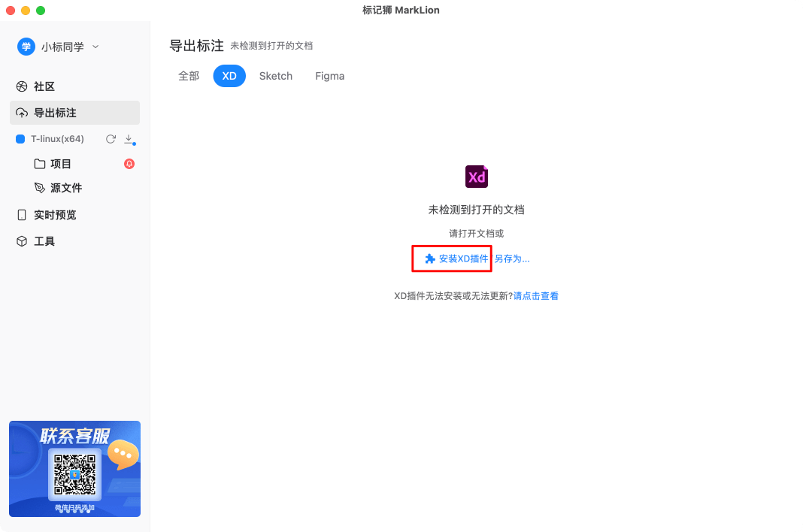This screenshot has width=803, height=532.
Task: Click the puzzle piece plugin icon
Action: coord(430,258)
